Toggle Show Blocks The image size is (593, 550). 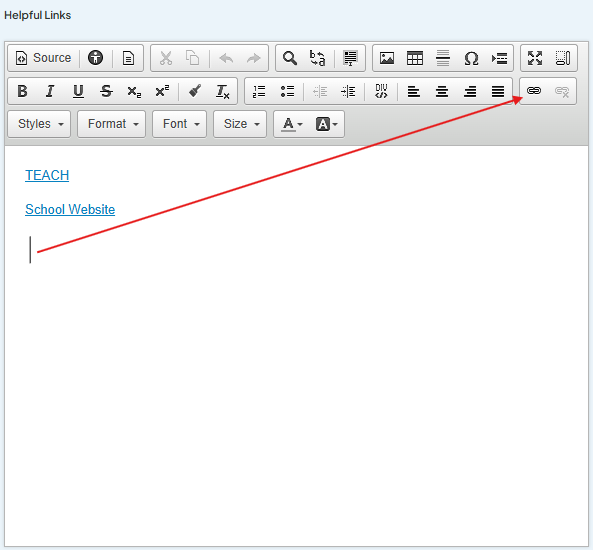[x=563, y=58]
